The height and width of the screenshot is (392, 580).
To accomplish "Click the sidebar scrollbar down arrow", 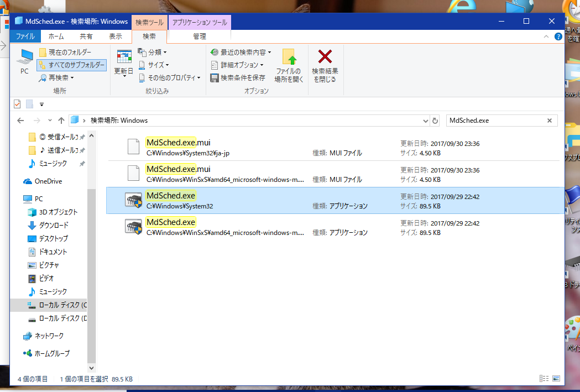I will point(92,368).
